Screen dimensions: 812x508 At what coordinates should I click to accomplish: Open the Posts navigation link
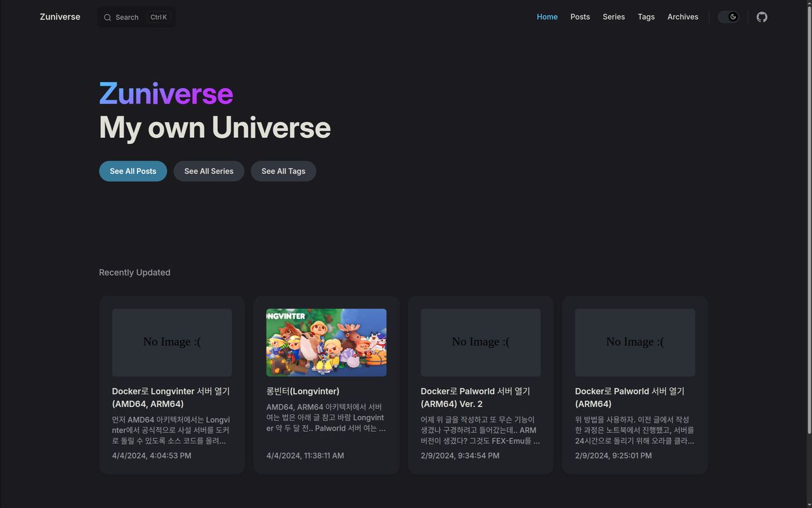[x=580, y=17]
